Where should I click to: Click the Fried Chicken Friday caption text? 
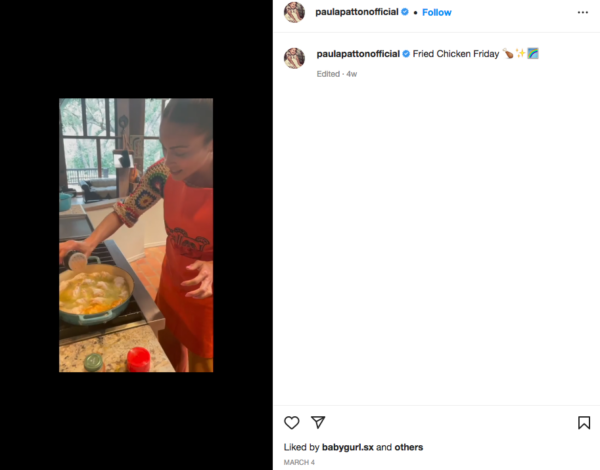point(456,54)
